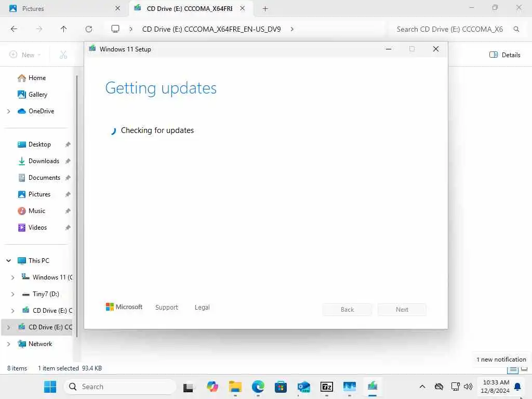
Task: Open the Legal link in Setup
Action: 202,307
